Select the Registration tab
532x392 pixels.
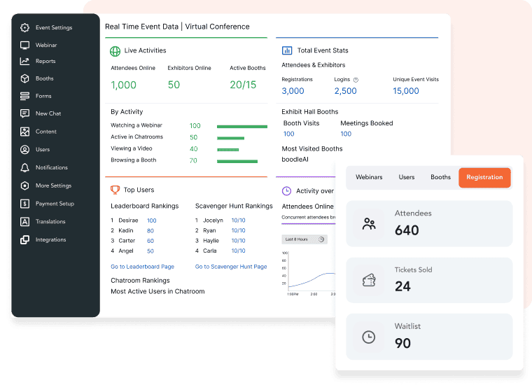click(x=484, y=178)
